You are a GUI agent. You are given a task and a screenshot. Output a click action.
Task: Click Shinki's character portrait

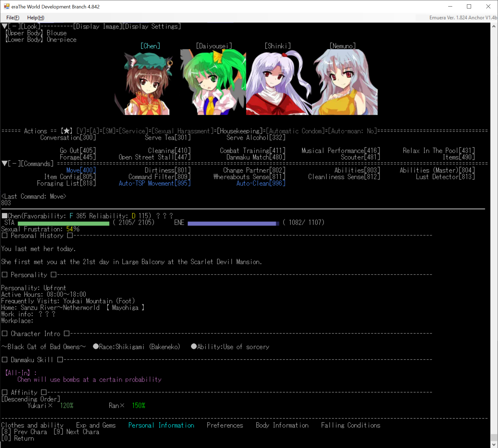tap(279, 82)
